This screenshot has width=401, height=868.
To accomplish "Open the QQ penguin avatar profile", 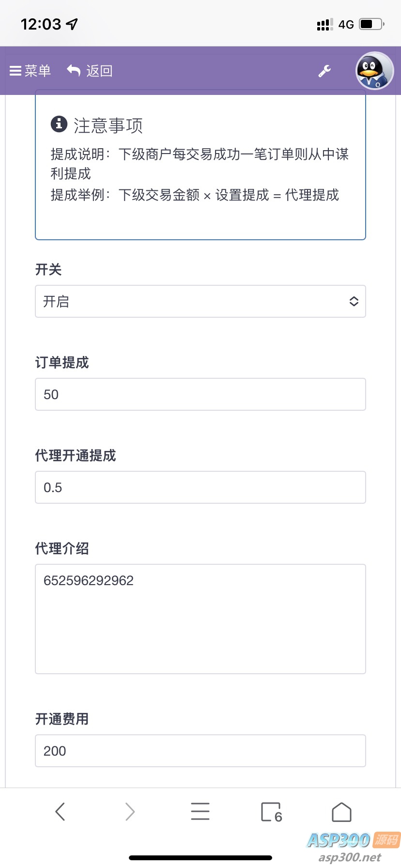I will (374, 71).
